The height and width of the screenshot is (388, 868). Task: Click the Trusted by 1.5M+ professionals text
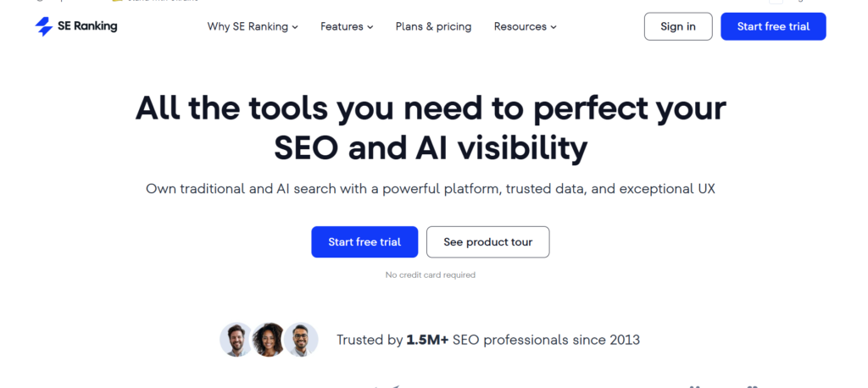coord(488,340)
